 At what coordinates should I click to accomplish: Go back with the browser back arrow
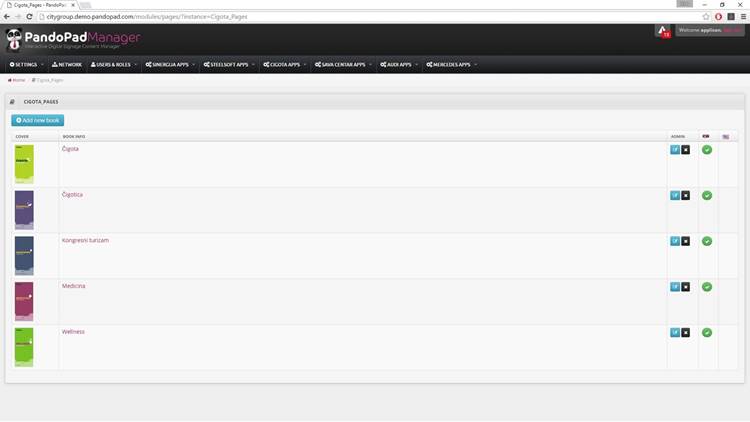(x=6, y=17)
